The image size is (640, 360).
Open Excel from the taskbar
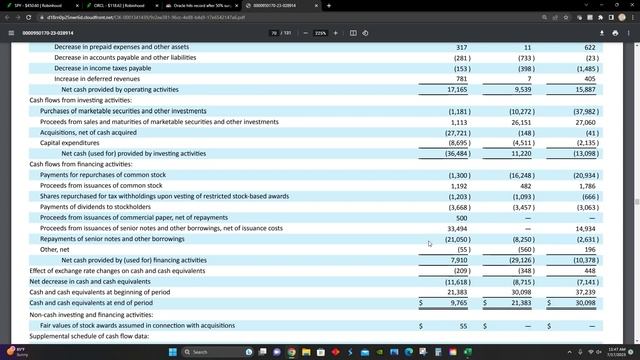[x=468, y=352]
